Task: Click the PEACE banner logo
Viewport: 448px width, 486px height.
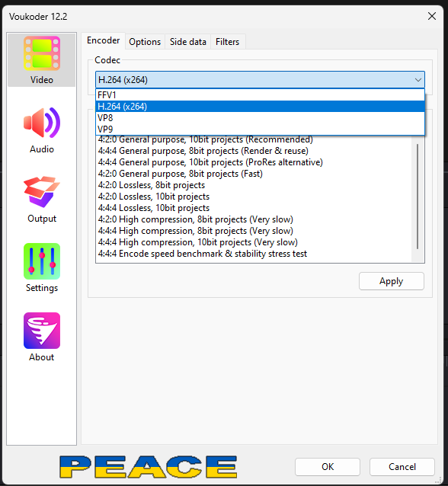Action: [x=149, y=467]
